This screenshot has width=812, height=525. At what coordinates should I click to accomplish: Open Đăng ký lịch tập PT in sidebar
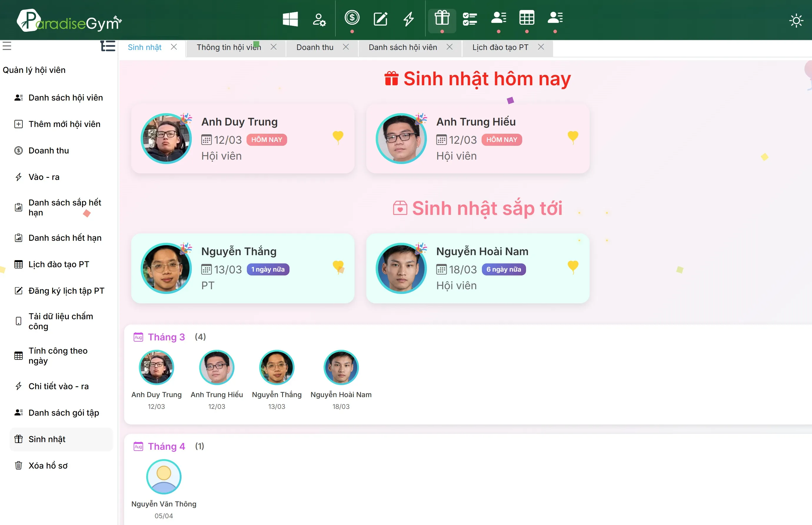(x=61, y=291)
